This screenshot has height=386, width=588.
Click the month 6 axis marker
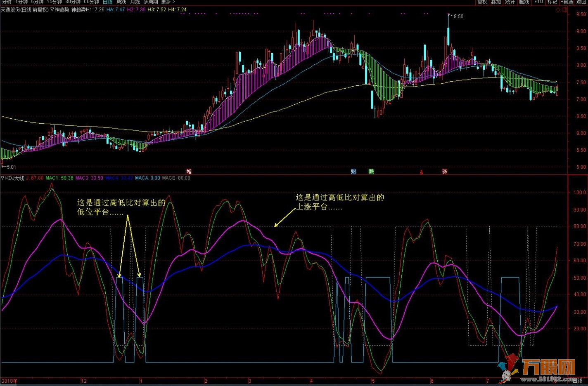[432, 381]
